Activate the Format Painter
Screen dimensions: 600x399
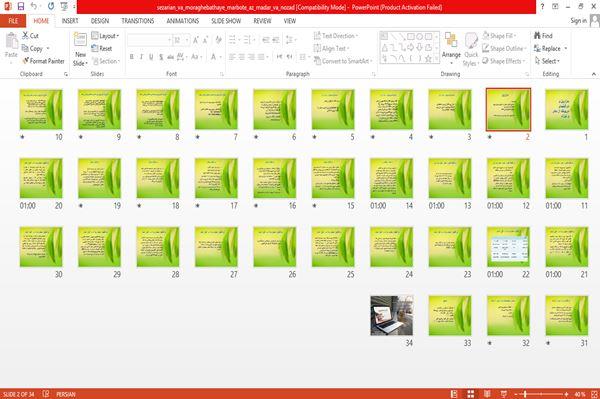(x=43, y=61)
